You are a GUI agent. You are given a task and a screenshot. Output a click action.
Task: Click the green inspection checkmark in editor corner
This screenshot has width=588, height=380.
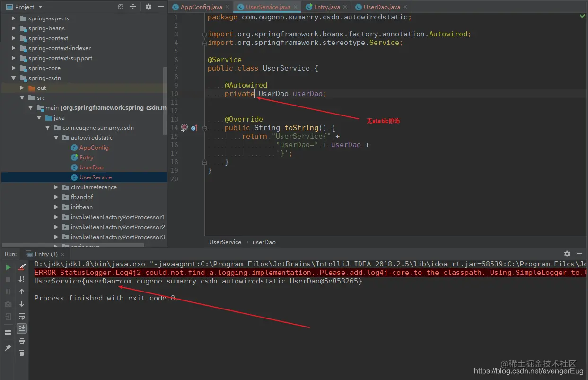[x=582, y=16]
